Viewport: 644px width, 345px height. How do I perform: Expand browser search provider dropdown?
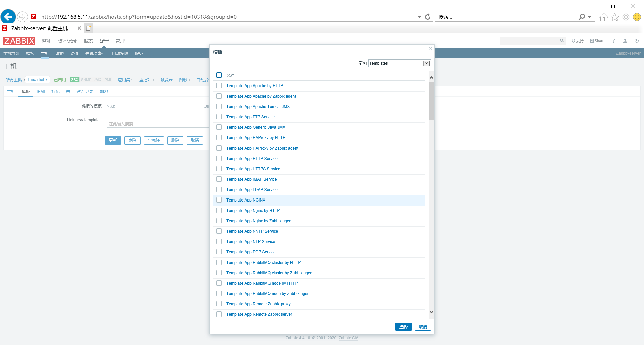pyautogui.click(x=590, y=17)
